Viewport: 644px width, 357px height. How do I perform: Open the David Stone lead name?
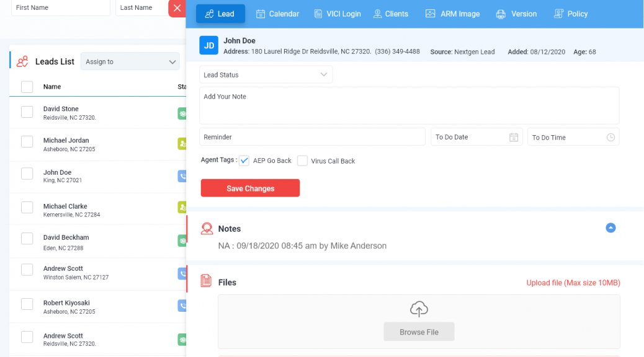click(x=61, y=108)
